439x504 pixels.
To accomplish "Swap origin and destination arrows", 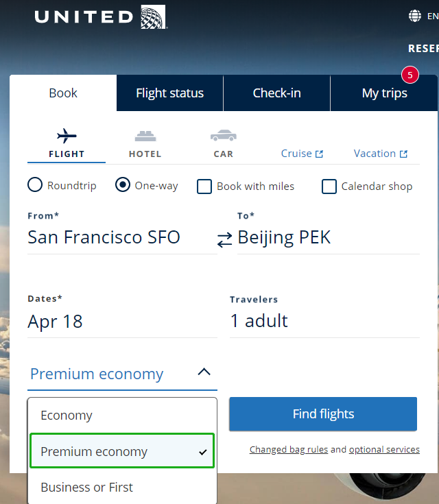I will point(225,239).
